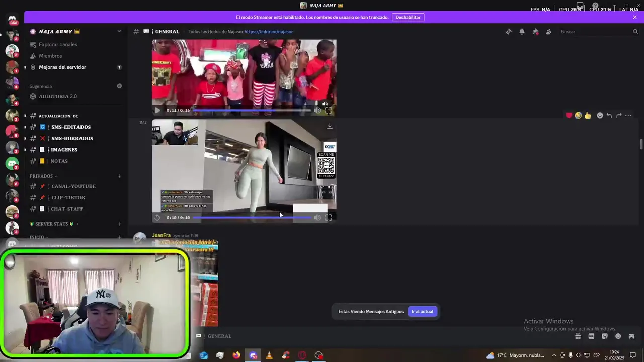This screenshot has width=644, height=362.
Task: Open the AUDITORIA 2.0 suggested channel
Action: coord(58,96)
